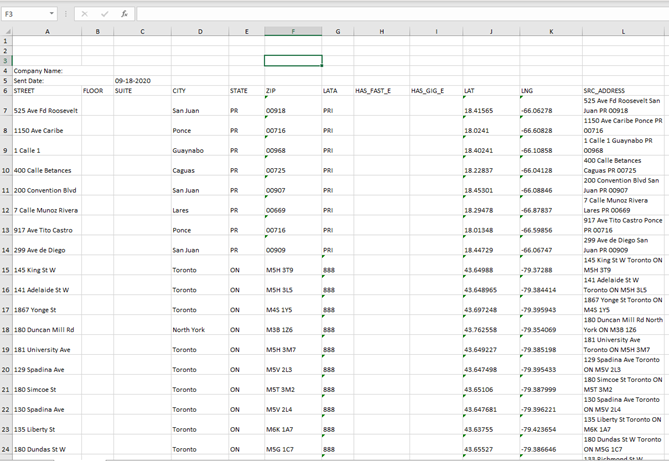
Task: Open the Name Box dropdown arrow
Action: click(x=52, y=14)
